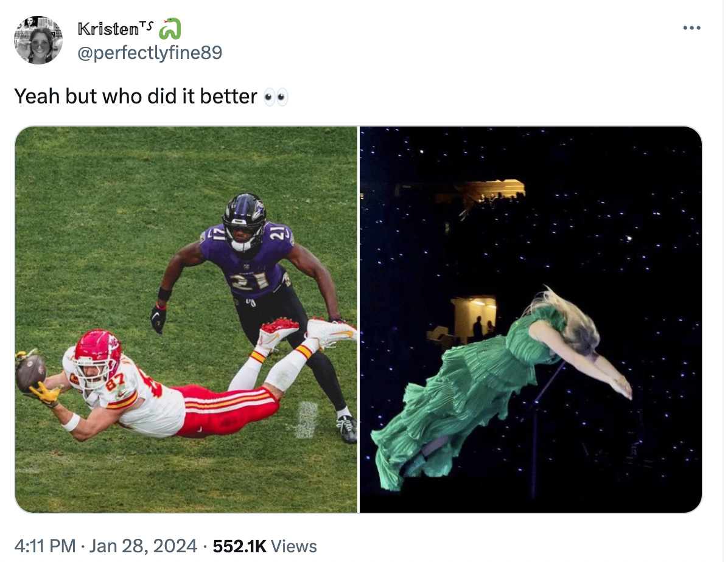Click the green snake emoji beside the name
The image size is (728, 562).
pyautogui.click(x=169, y=29)
